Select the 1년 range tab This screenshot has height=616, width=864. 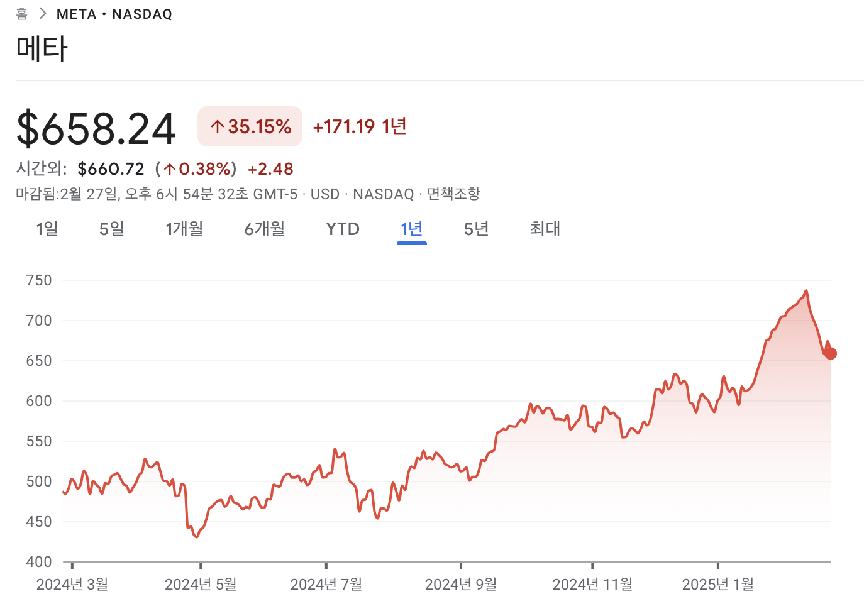pyautogui.click(x=412, y=229)
